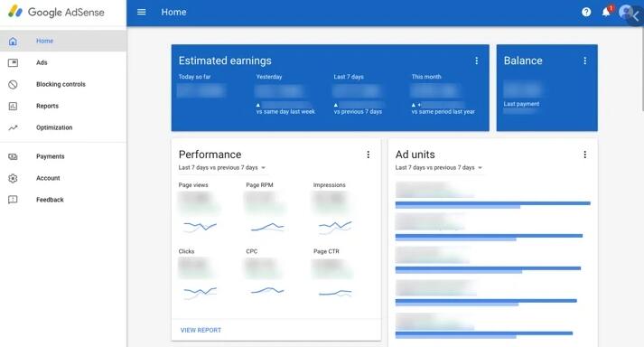This screenshot has height=347, width=644.
Task: Click the Ads icon in sidebar
Action: coord(13,62)
